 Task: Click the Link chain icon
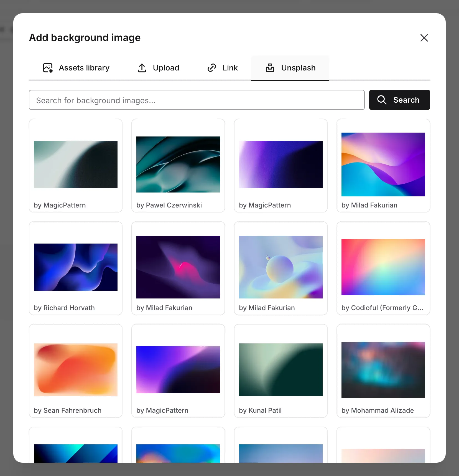coord(212,68)
